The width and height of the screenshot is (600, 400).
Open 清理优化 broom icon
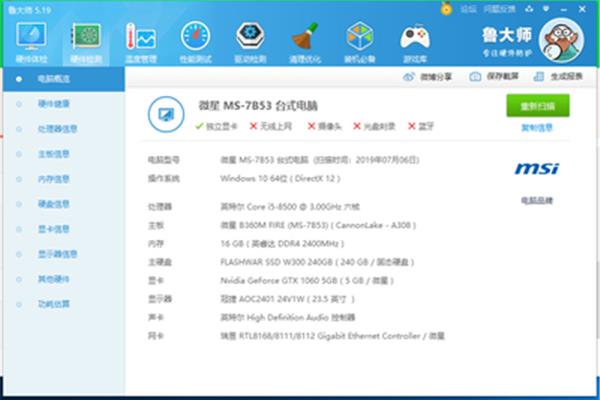pyautogui.click(x=305, y=36)
